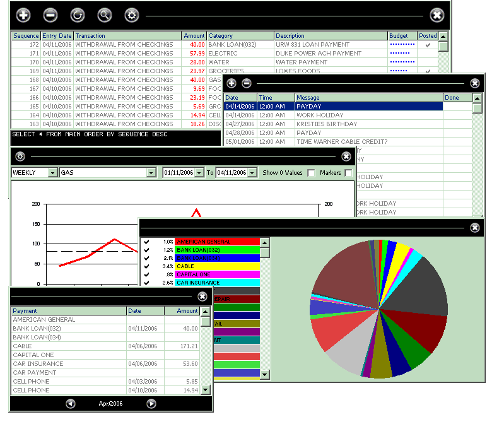Toggle the Markers checkbox
Screen dimensions: 504x441
pyautogui.click(x=349, y=173)
